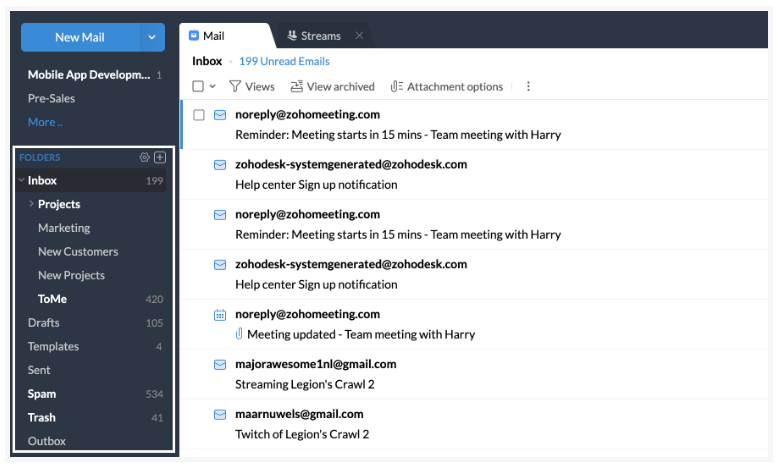780x465 pixels.
Task: Click calendar icon of Meeting updated email
Action: [x=220, y=315]
